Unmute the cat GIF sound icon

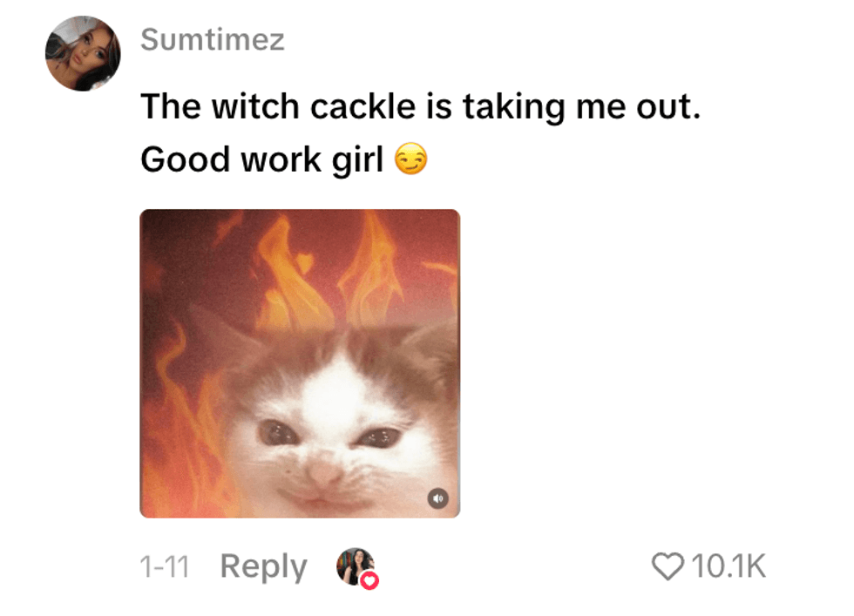(438, 498)
